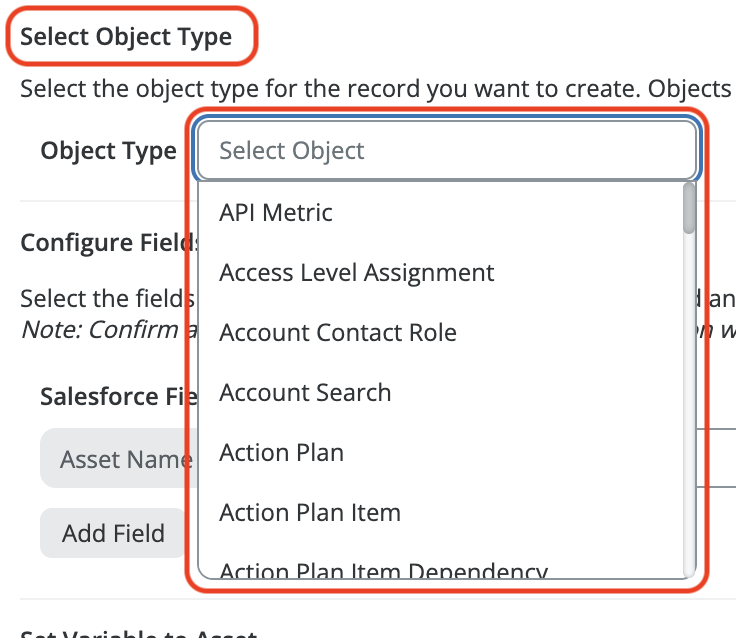
Task: Click the Asset Name field pill
Action: click(x=115, y=459)
